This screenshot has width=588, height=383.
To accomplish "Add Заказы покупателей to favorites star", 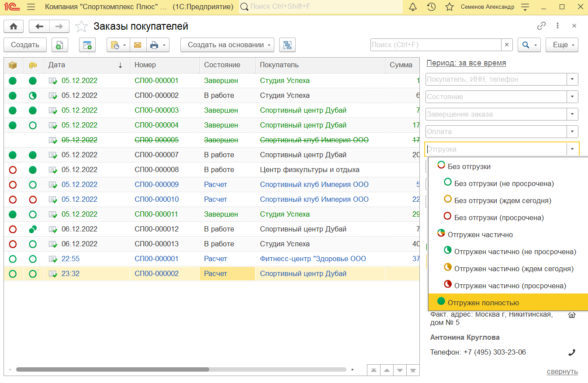I will point(81,27).
